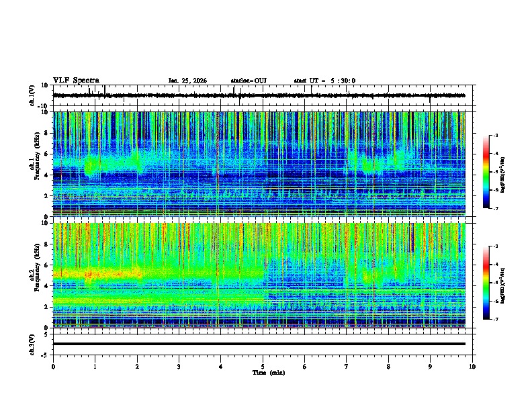Click the ch.1 color bar unit label
This screenshot has height=411, width=532.
click(x=503, y=175)
